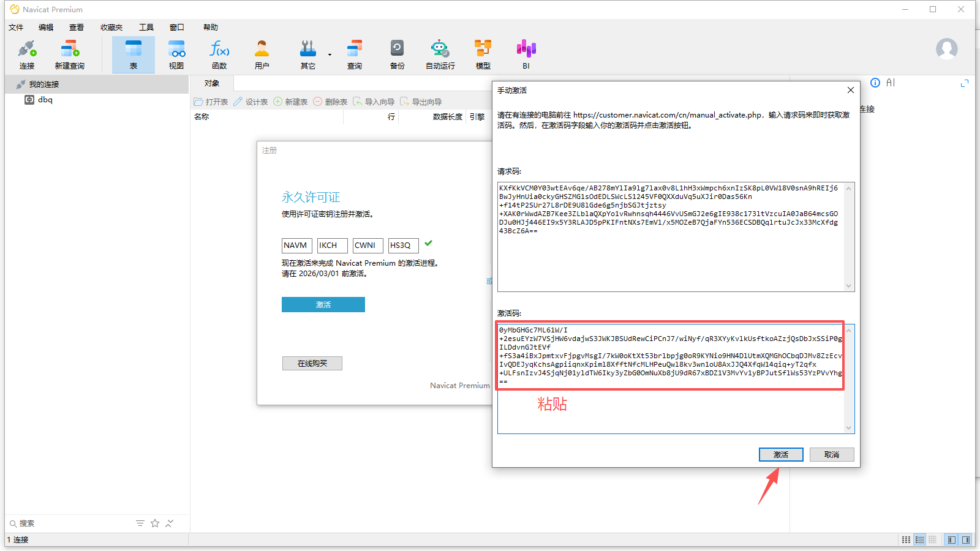Expand the Others dropdown arrow
The image size is (980, 551).
(x=330, y=55)
